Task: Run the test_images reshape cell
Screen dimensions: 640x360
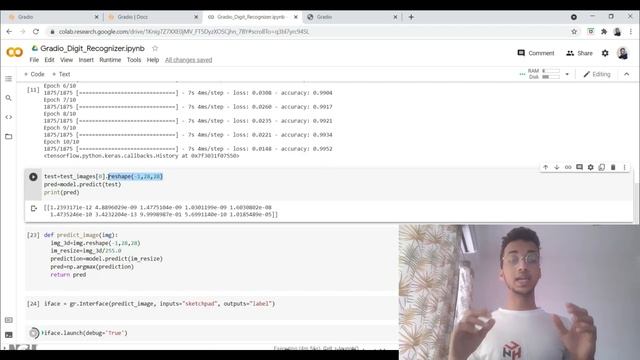Action: coord(33,177)
